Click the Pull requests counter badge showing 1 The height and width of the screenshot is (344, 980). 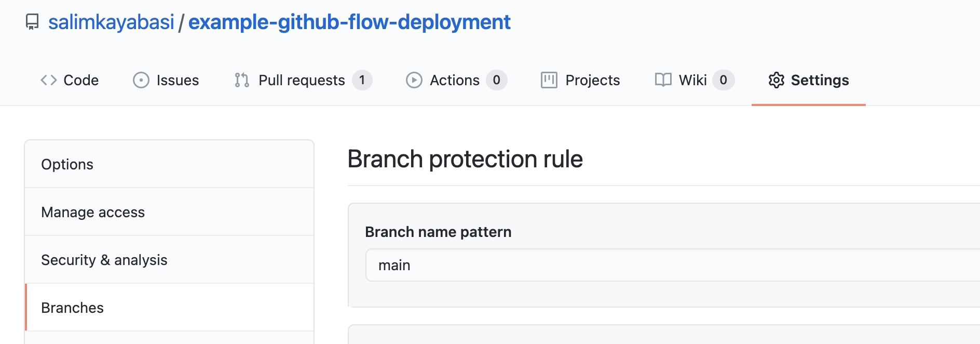(362, 80)
